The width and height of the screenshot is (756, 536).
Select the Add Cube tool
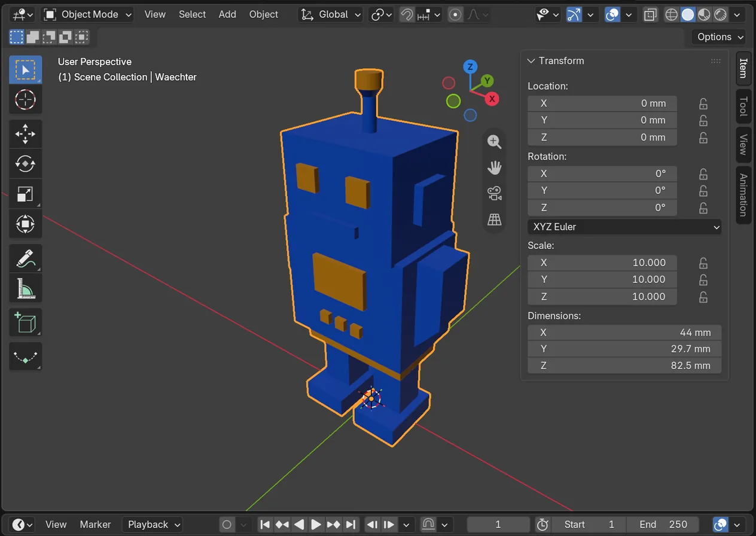pyautogui.click(x=25, y=323)
